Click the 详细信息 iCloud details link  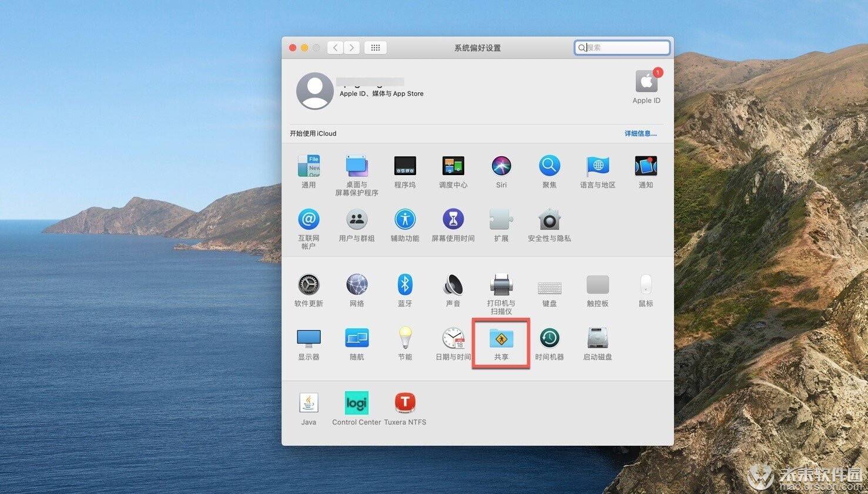(640, 134)
